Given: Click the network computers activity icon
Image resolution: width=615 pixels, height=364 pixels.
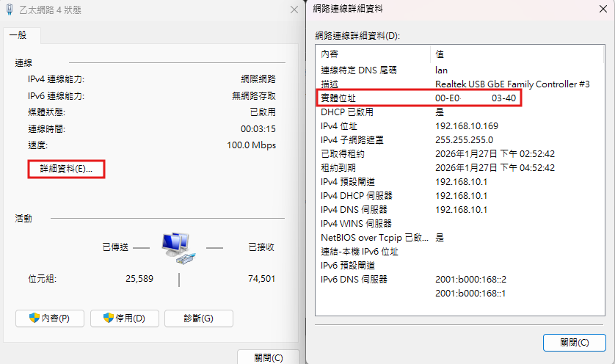Looking at the screenshot, I should pyautogui.click(x=177, y=248).
